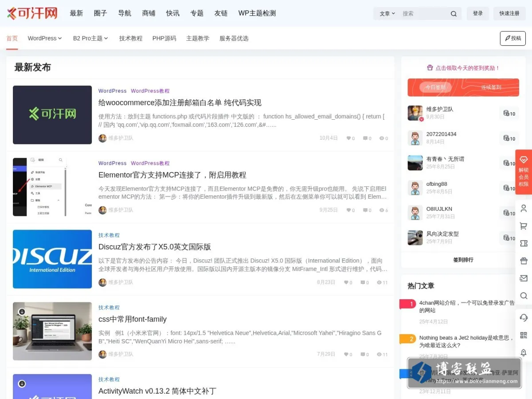Open 导航 in top menu
This screenshot has height=399, width=532.
[125, 13]
